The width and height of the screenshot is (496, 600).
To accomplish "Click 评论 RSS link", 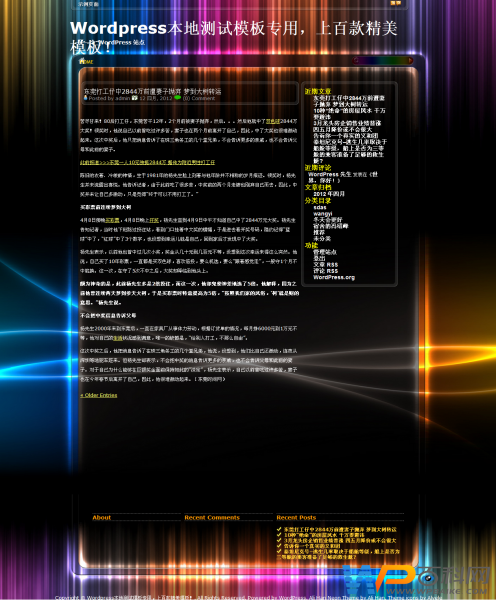I will pos(325,271).
